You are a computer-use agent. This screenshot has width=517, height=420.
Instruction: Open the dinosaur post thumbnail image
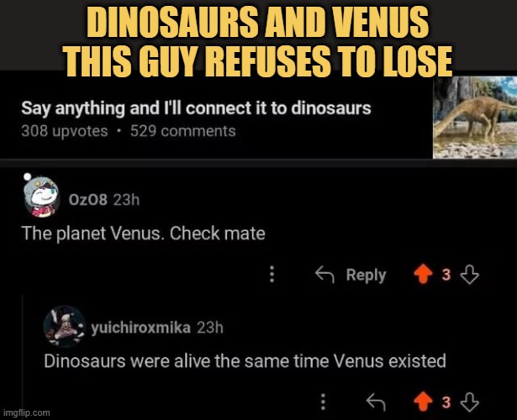coord(475,118)
